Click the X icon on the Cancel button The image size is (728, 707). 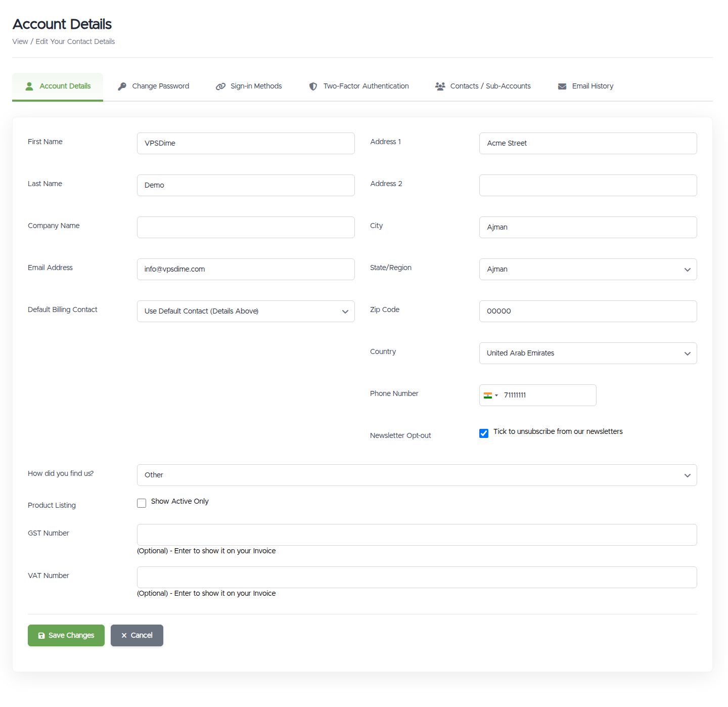coord(124,636)
